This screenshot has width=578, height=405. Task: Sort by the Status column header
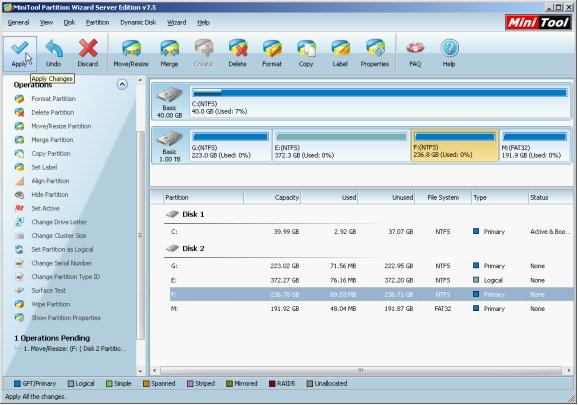[551, 198]
